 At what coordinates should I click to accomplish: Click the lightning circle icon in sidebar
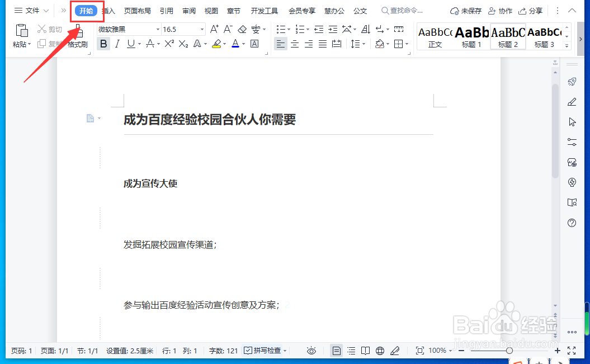[x=572, y=182]
